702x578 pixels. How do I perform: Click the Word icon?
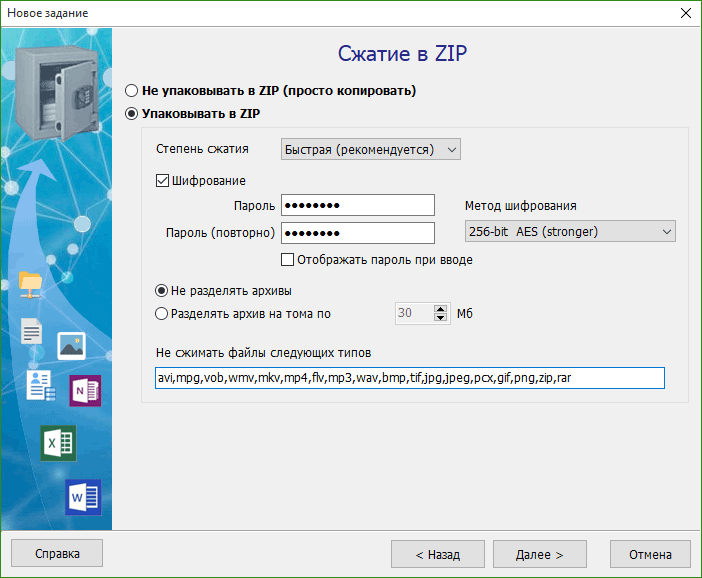[83, 496]
